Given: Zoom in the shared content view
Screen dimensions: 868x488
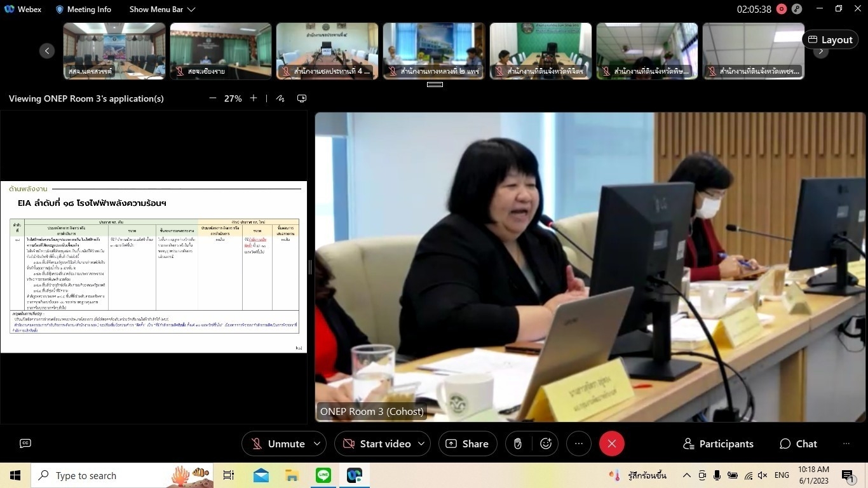Looking at the screenshot, I should coord(254,98).
